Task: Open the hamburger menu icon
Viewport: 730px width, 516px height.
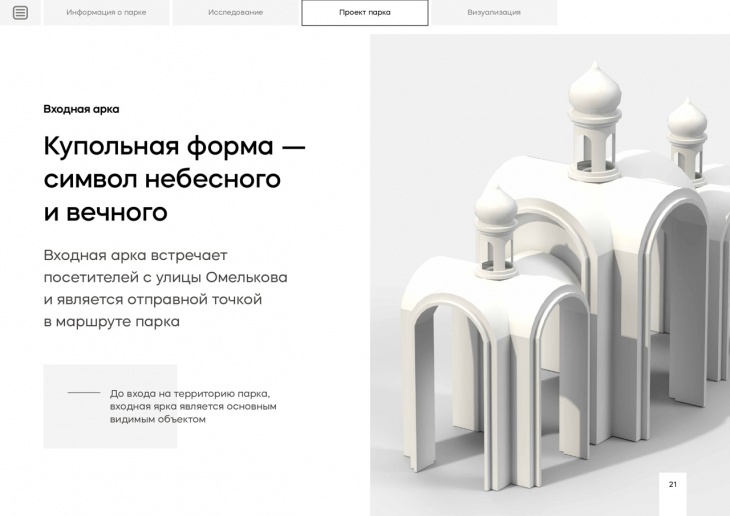Action: 20,13
